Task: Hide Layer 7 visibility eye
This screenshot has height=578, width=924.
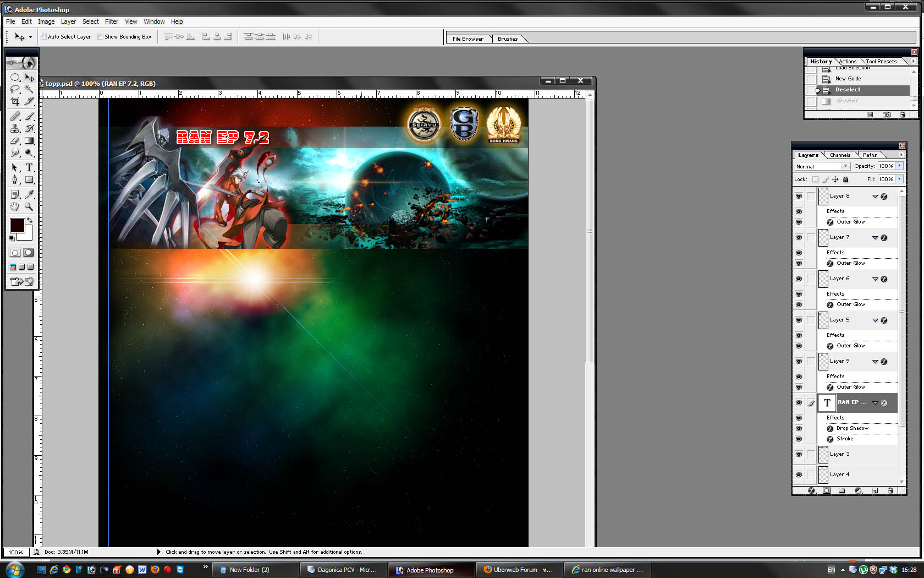Action: click(799, 237)
